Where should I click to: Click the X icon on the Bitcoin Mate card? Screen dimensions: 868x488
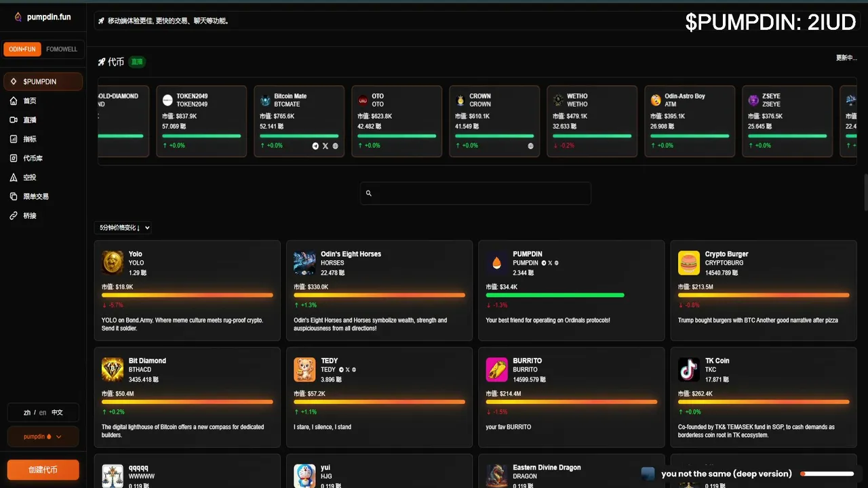[325, 146]
